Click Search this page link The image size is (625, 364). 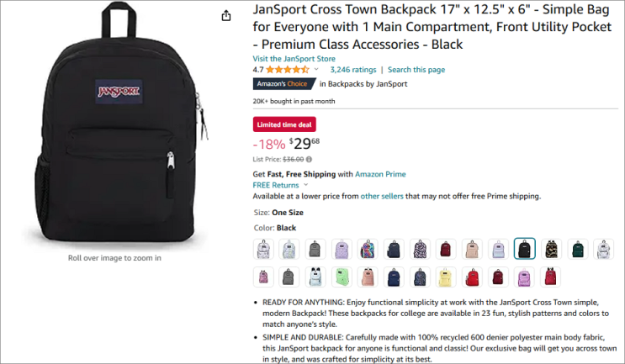416,70
